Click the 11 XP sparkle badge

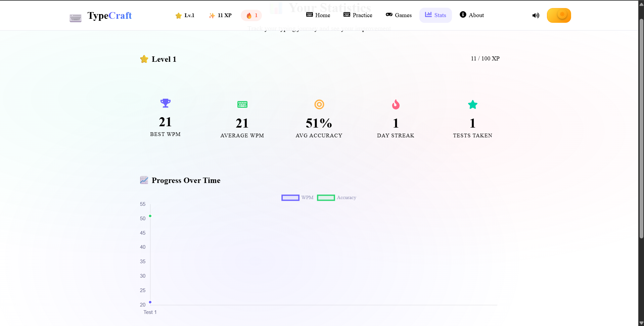pos(220,15)
